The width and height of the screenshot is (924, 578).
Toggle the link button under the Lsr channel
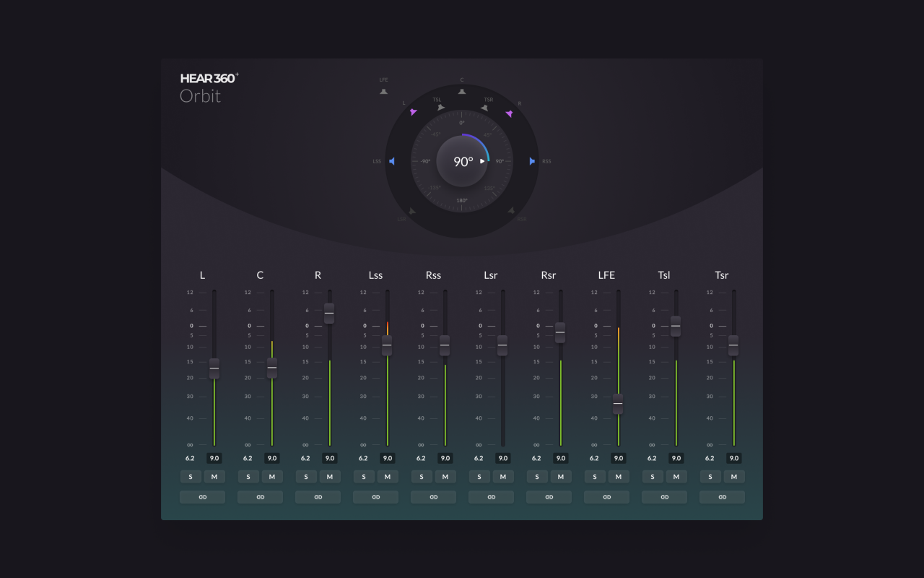pyautogui.click(x=491, y=496)
